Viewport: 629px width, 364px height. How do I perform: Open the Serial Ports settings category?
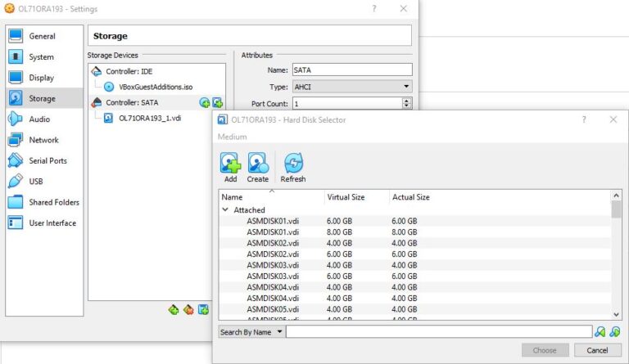44,160
